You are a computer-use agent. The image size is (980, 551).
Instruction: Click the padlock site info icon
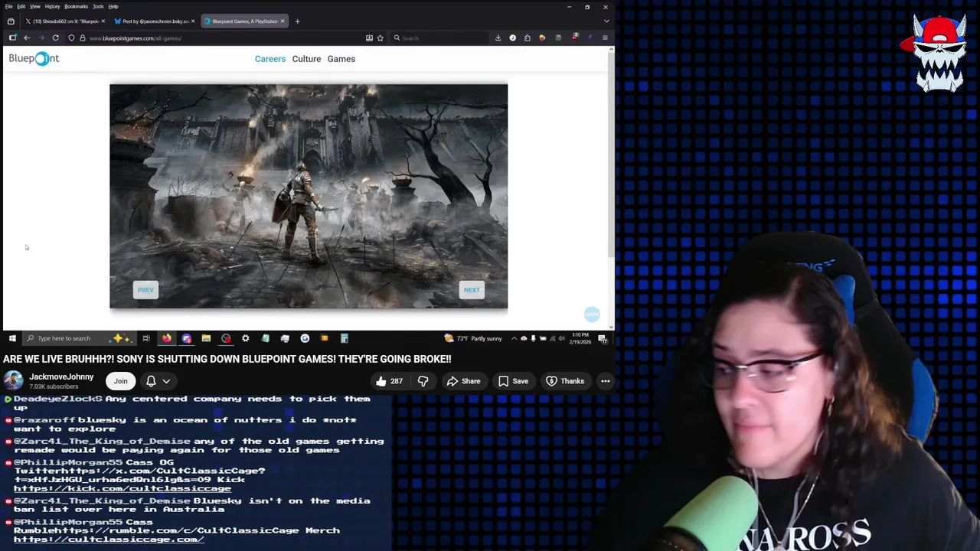point(82,37)
